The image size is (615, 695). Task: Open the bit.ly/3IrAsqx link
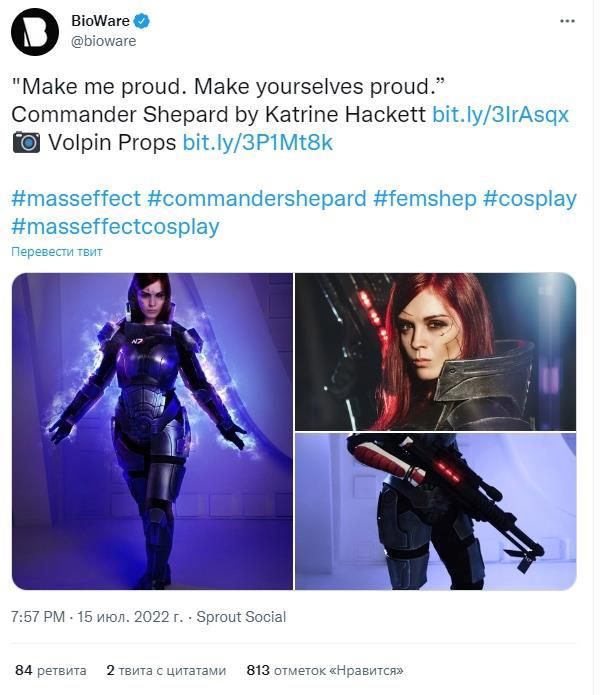[500, 114]
